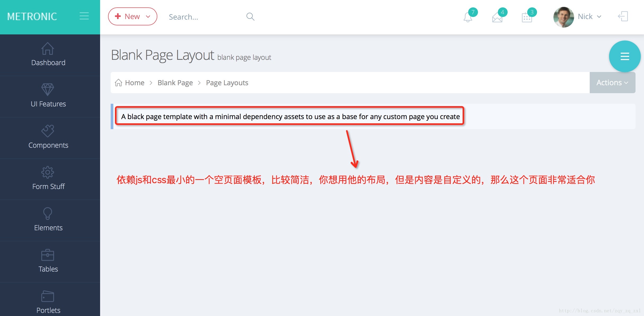
Task: Click the Elements lightbulb menu item
Action: 48,220
